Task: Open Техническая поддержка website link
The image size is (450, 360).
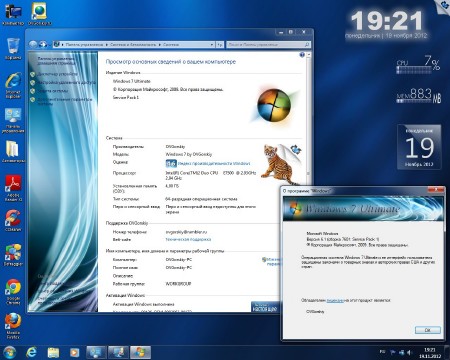Action: 188,239
